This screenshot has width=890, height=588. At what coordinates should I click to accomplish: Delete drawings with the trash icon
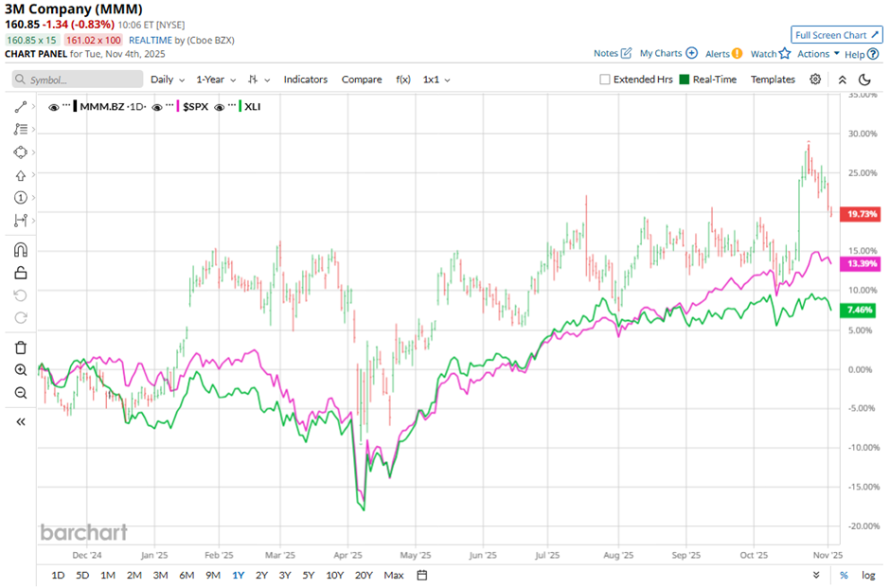(20, 347)
